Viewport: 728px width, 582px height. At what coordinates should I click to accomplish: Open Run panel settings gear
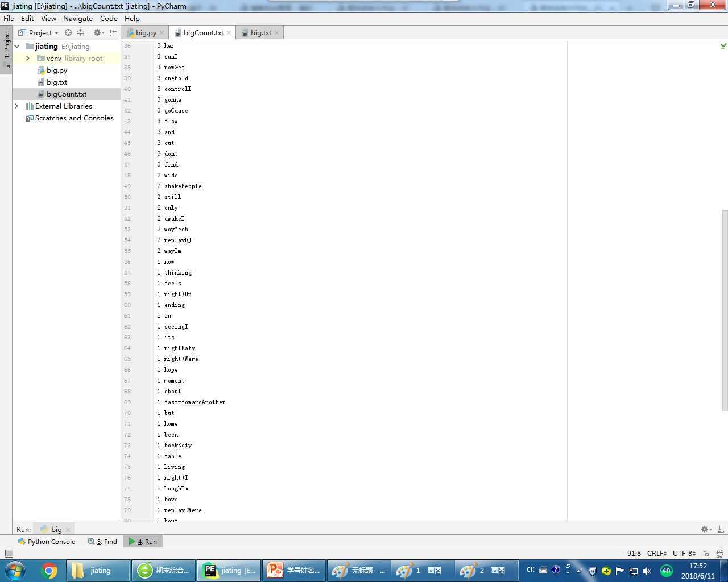tap(706, 529)
